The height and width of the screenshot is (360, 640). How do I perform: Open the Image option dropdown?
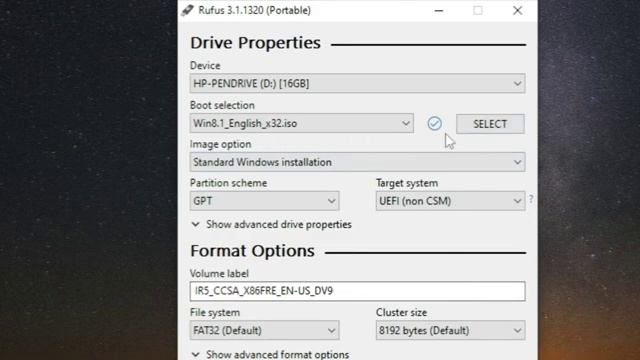[357, 162]
